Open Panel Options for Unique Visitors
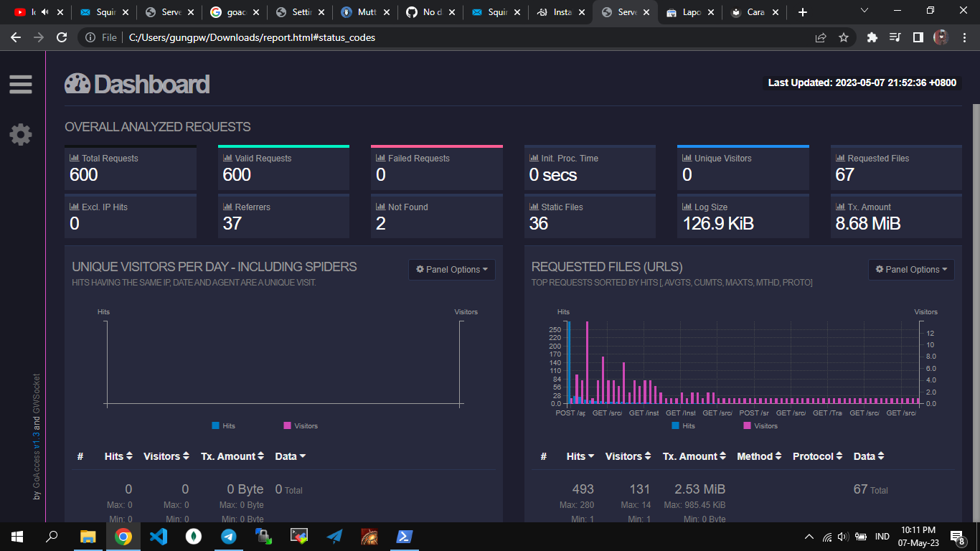This screenshot has height=551, width=980. [452, 270]
